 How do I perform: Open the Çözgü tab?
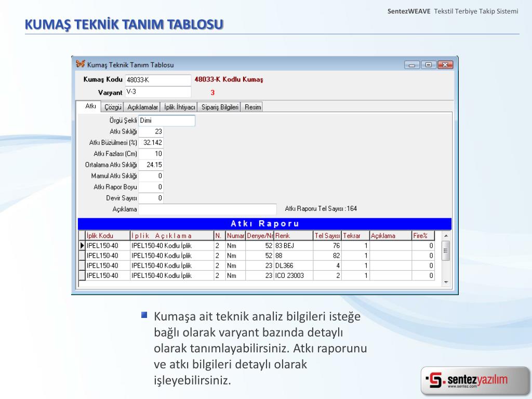click(x=113, y=107)
